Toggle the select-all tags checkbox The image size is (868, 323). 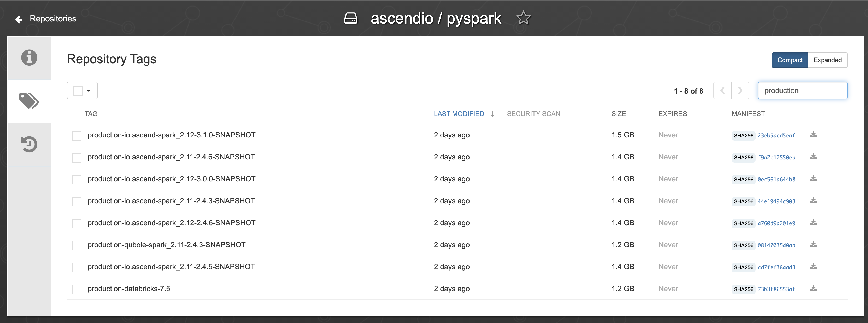78,91
